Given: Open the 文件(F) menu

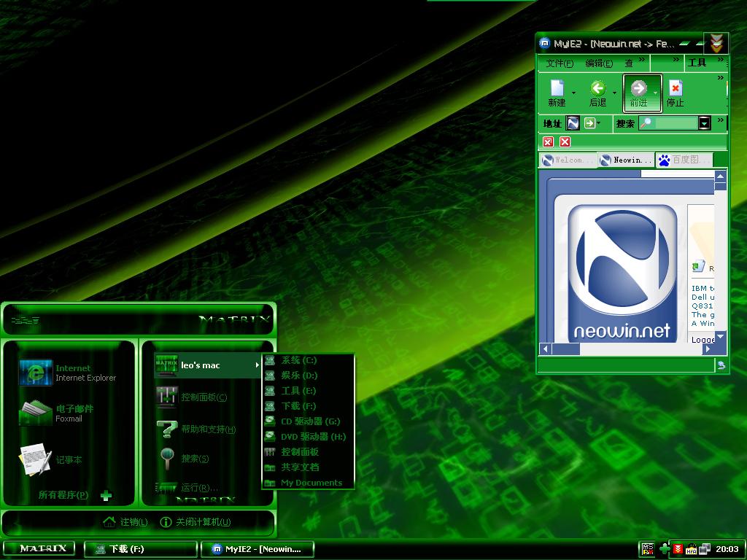Looking at the screenshot, I should point(560,63).
